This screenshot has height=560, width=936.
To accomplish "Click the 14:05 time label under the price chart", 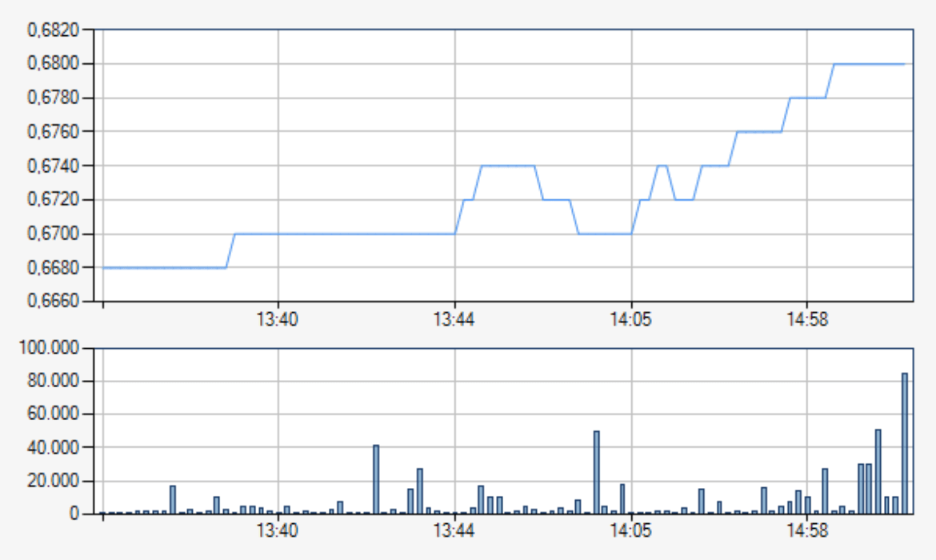I will point(631,319).
